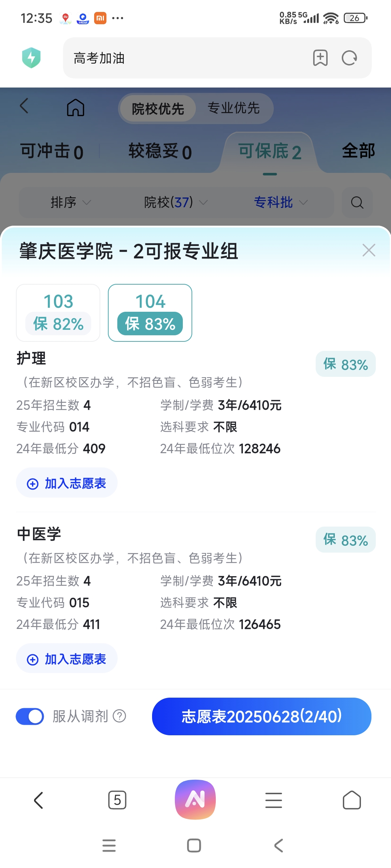Tap the home icon in page header
Image resolution: width=391 pixels, height=868 pixels.
pyautogui.click(x=75, y=108)
